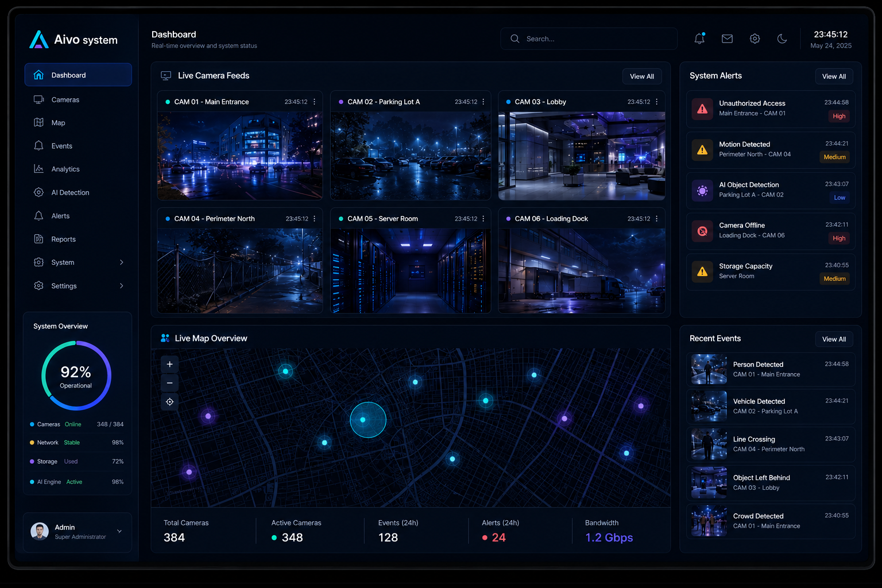Open CAM 02 Parking Lot A options menu
Screen dimensions: 882x588
coord(483,102)
